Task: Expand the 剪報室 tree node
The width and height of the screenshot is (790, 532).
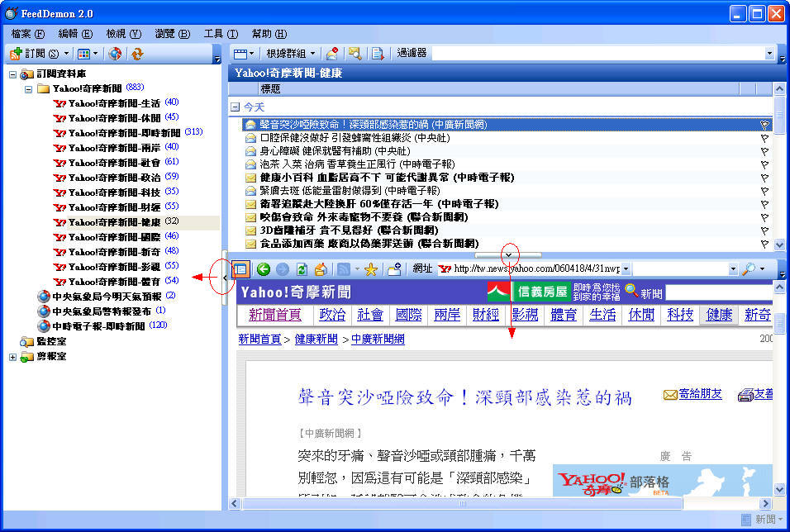Action: [x=12, y=357]
